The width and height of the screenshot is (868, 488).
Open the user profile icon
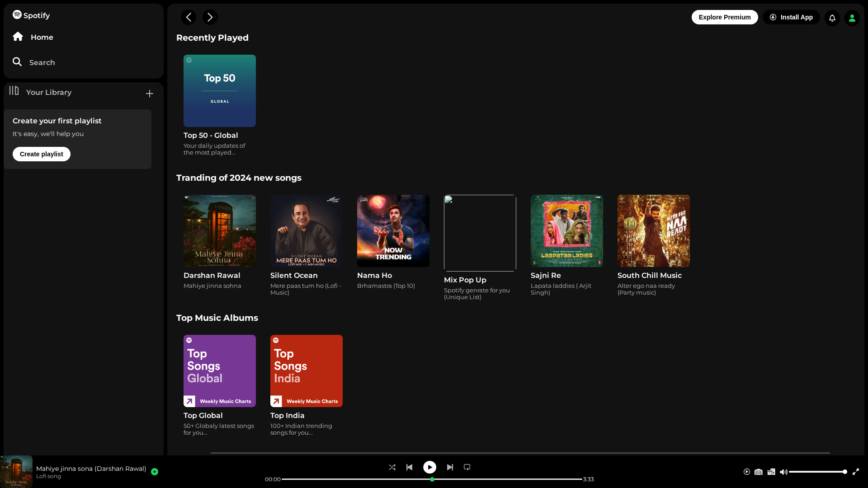point(852,18)
